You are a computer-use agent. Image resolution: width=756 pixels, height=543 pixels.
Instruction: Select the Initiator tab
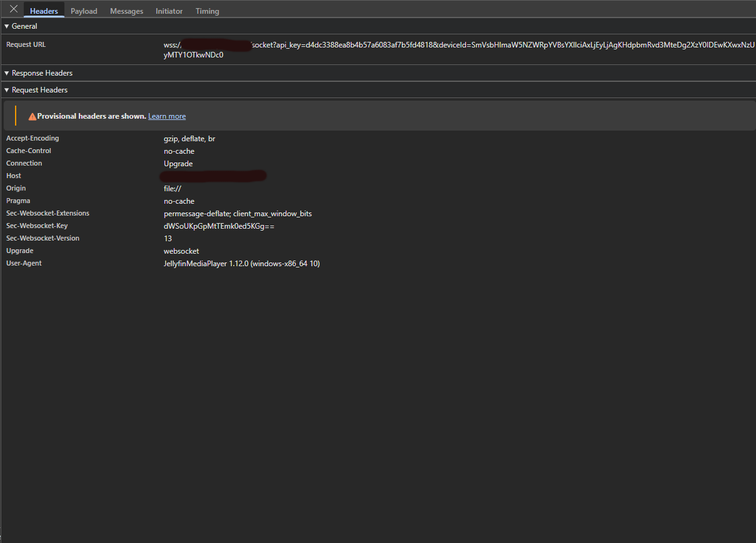pyautogui.click(x=169, y=11)
